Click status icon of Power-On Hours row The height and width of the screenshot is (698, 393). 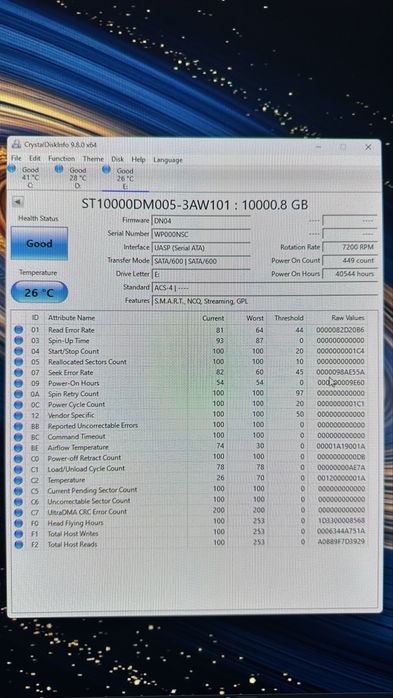(19, 383)
